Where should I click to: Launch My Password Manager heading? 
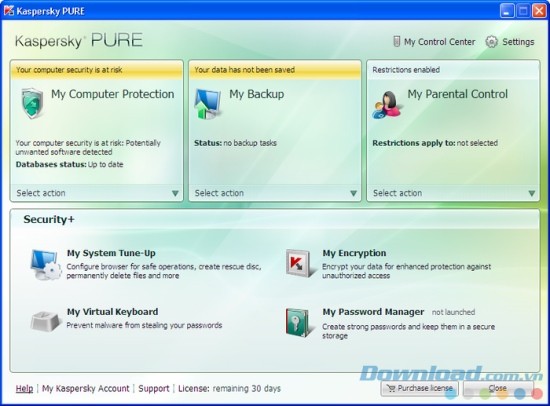click(x=373, y=312)
